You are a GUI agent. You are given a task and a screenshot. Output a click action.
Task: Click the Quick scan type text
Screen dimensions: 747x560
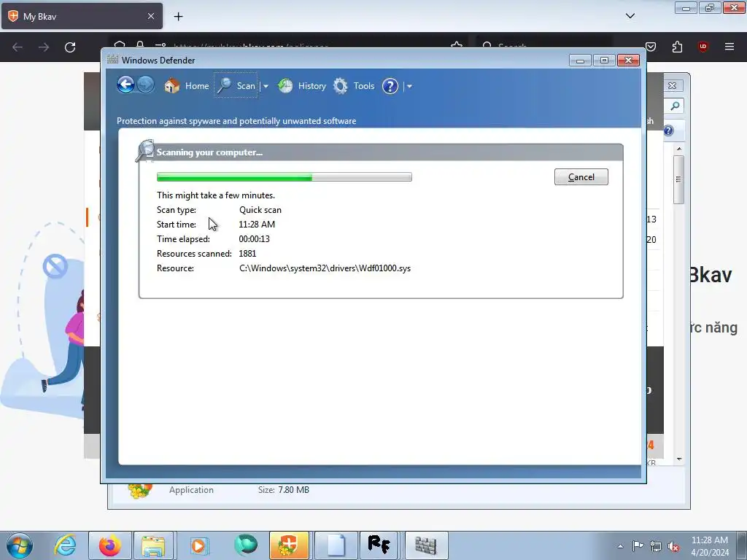pos(260,210)
